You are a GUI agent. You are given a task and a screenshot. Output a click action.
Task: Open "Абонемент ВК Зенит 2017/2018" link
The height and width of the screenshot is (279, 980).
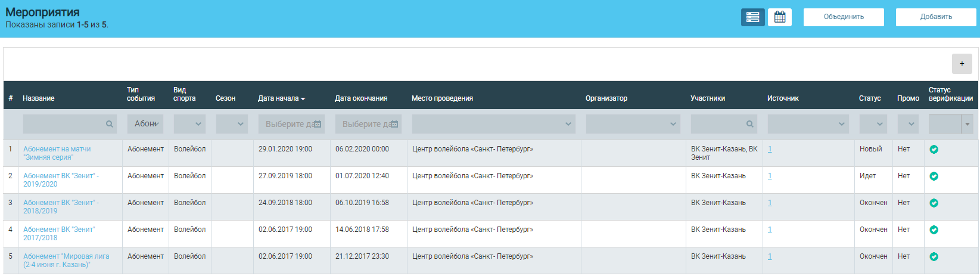(59, 234)
